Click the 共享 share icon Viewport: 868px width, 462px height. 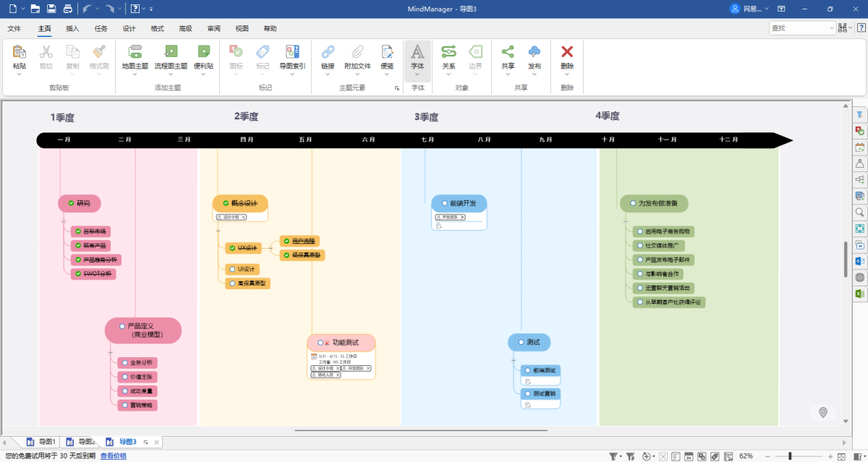pos(508,51)
